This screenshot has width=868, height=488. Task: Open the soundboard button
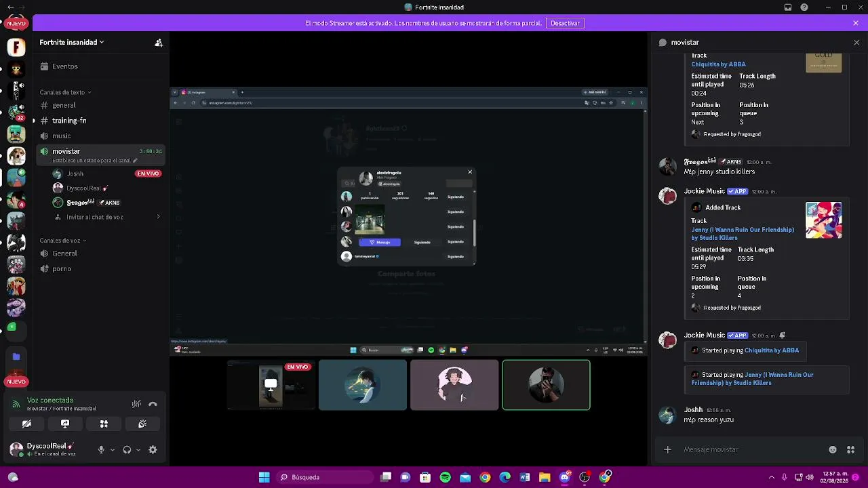point(142,424)
